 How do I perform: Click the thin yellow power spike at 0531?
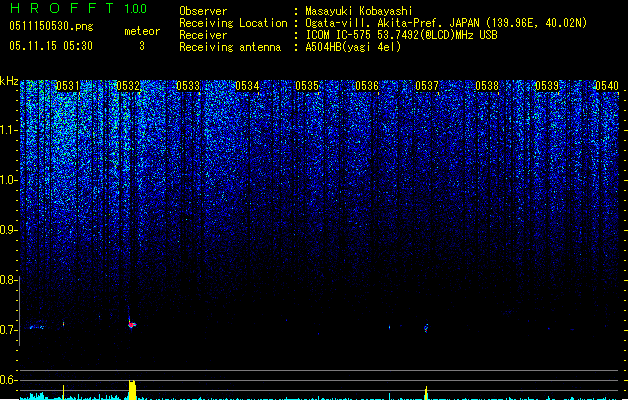(63, 392)
